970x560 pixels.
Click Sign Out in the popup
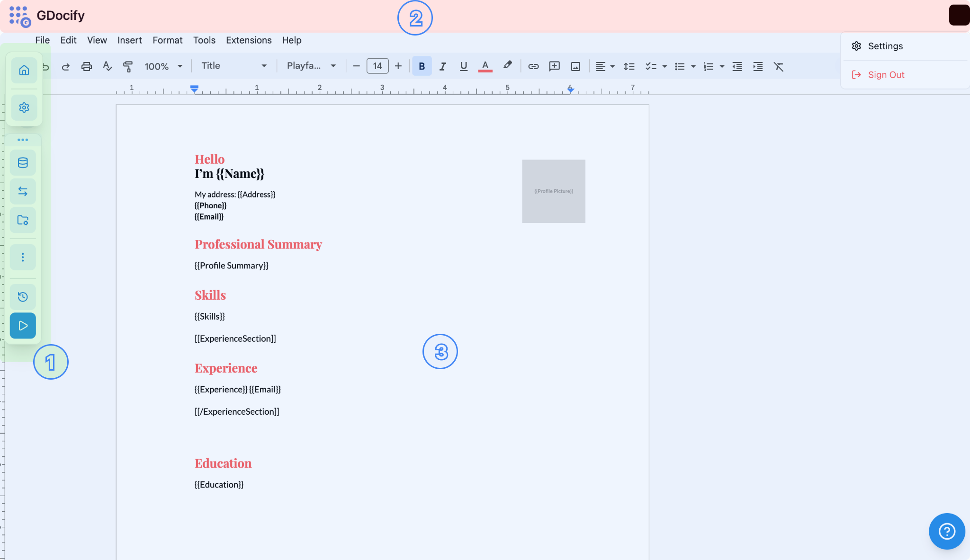[x=886, y=75]
